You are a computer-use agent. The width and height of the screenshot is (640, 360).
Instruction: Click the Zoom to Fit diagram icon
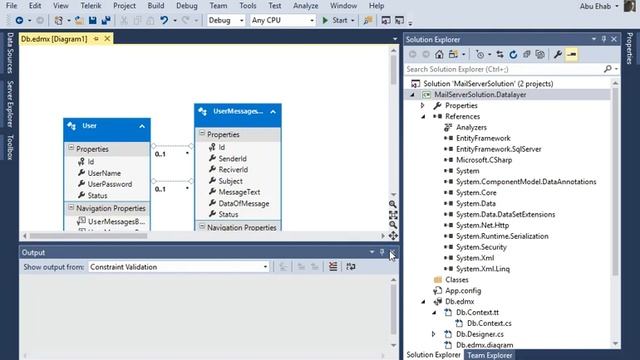coord(393,215)
